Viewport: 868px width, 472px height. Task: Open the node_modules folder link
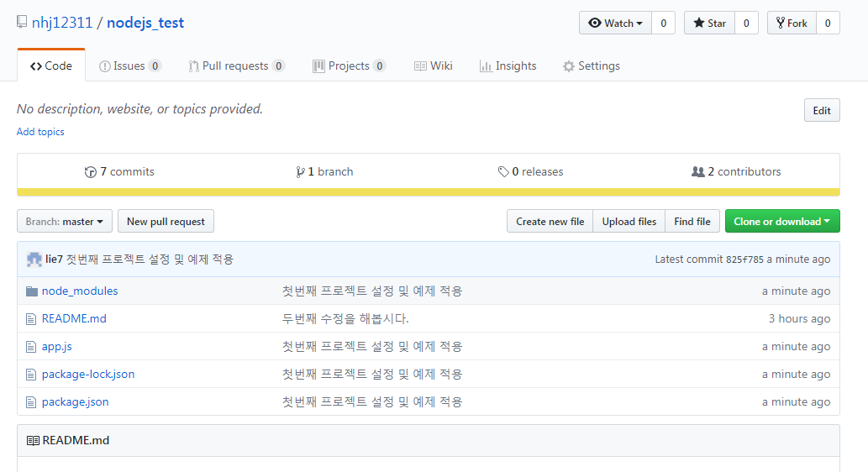coord(80,291)
